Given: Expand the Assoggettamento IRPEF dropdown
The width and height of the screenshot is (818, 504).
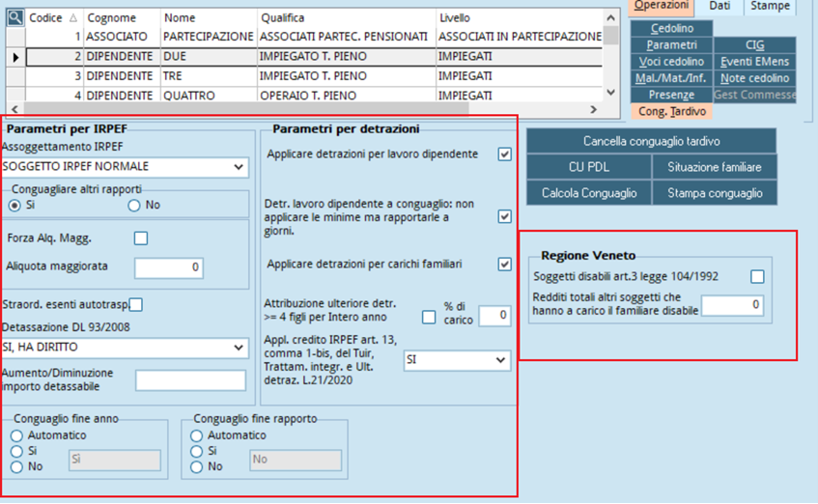Looking at the screenshot, I should coord(239,167).
